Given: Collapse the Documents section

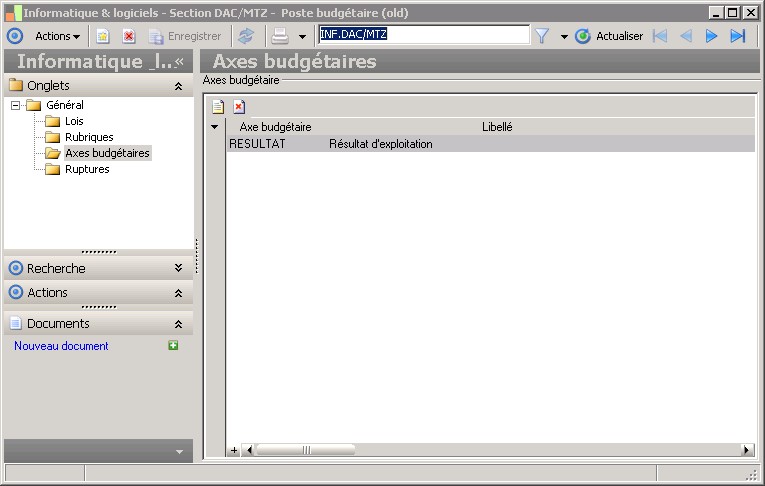Looking at the screenshot, I should coord(179,324).
